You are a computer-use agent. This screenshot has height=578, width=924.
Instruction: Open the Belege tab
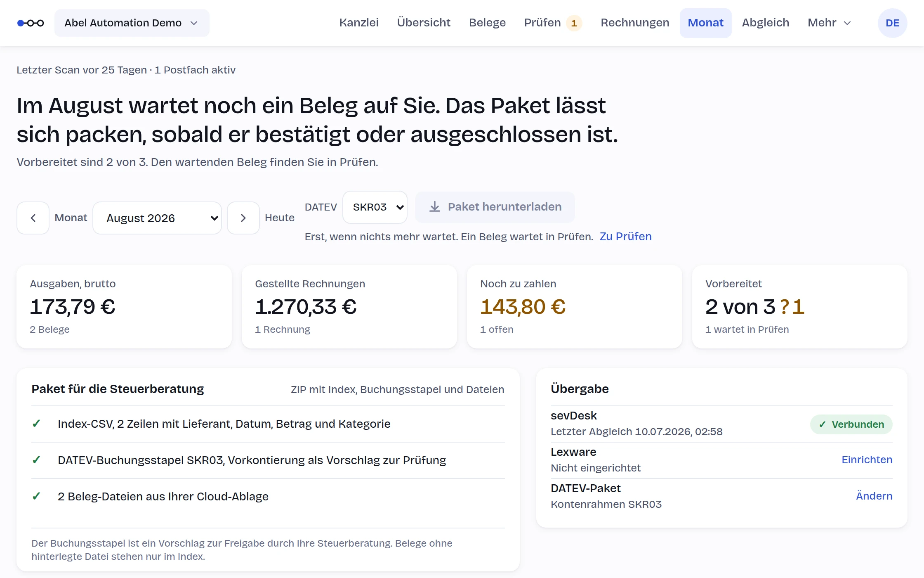(x=487, y=23)
